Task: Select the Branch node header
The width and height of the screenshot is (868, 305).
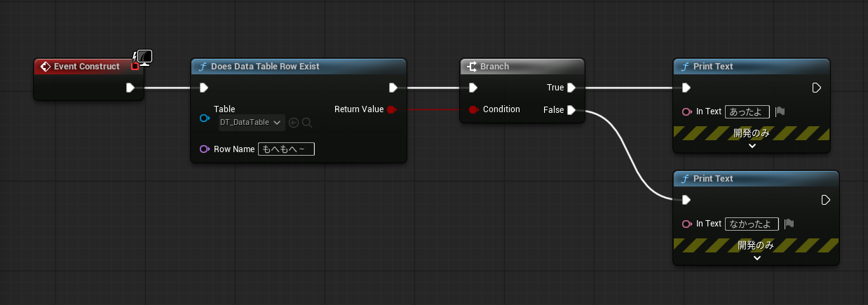Action: (522, 67)
